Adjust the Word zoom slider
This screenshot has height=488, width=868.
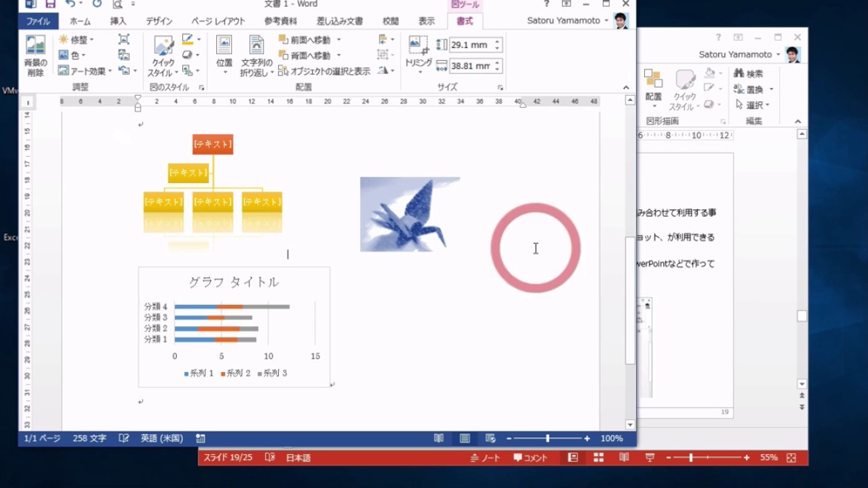click(x=548, y=439)
